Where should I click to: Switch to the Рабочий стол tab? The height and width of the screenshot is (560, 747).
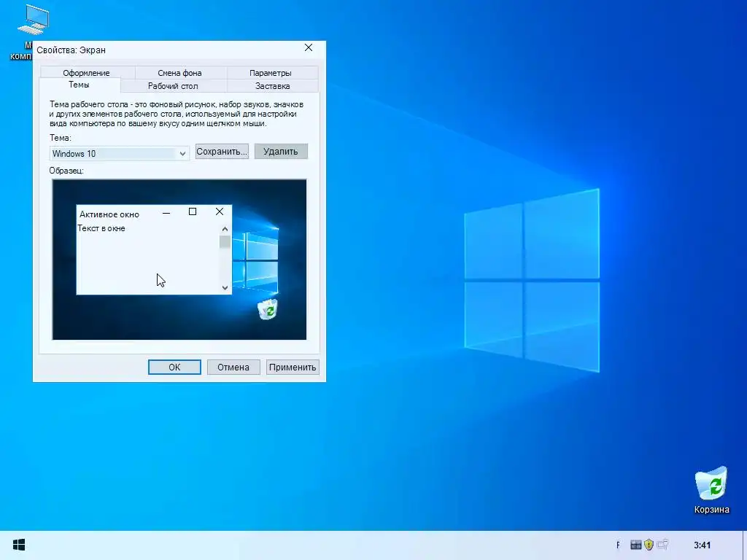[173, 86]
